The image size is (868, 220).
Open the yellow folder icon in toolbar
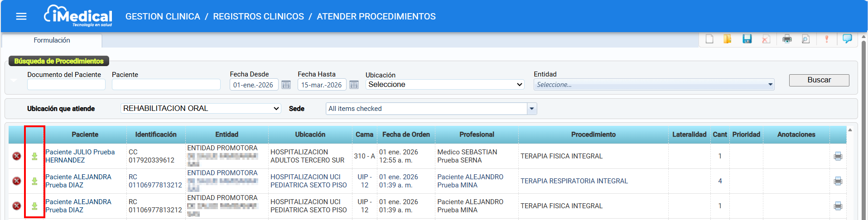pyautogui.click(x=728, y=39)
